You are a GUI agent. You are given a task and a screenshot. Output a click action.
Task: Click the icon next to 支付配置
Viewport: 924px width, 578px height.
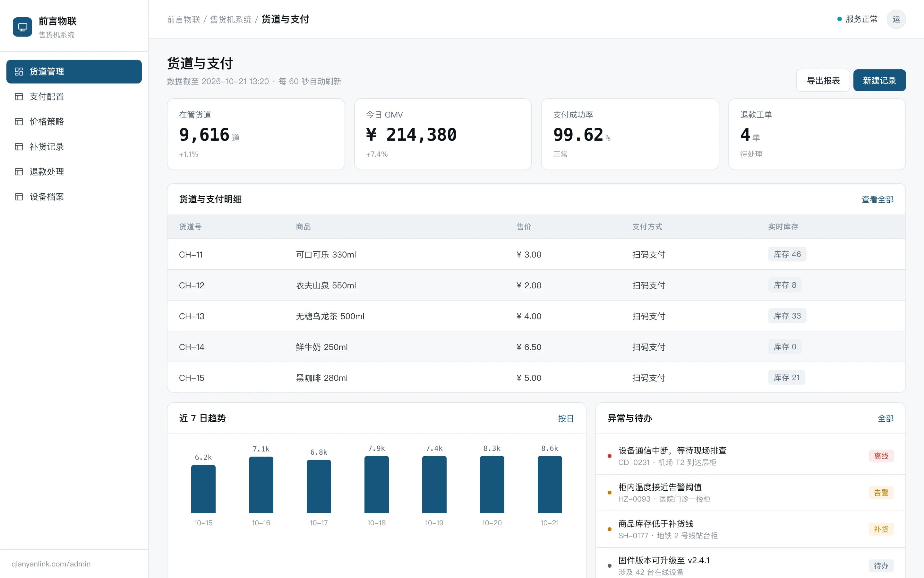click(x=19, y=97)
